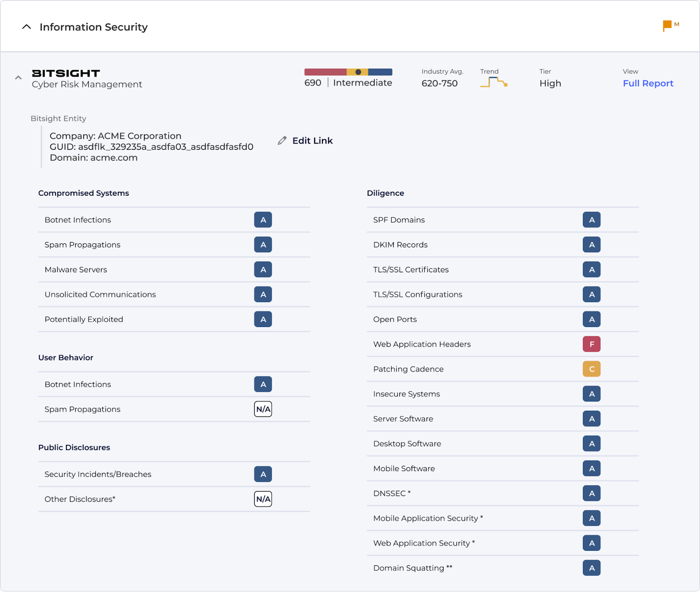
Task: Open the Trend sparkline chart
Action: click(493, 82)
